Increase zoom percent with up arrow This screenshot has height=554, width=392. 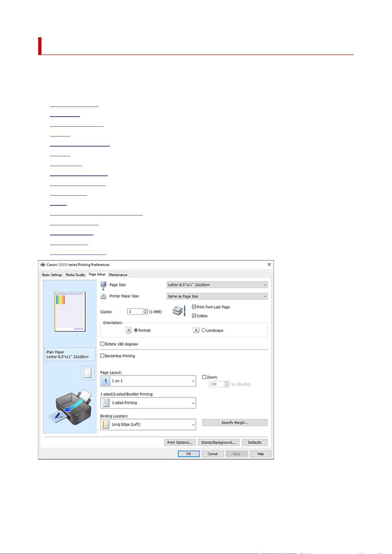click(226, 383)
